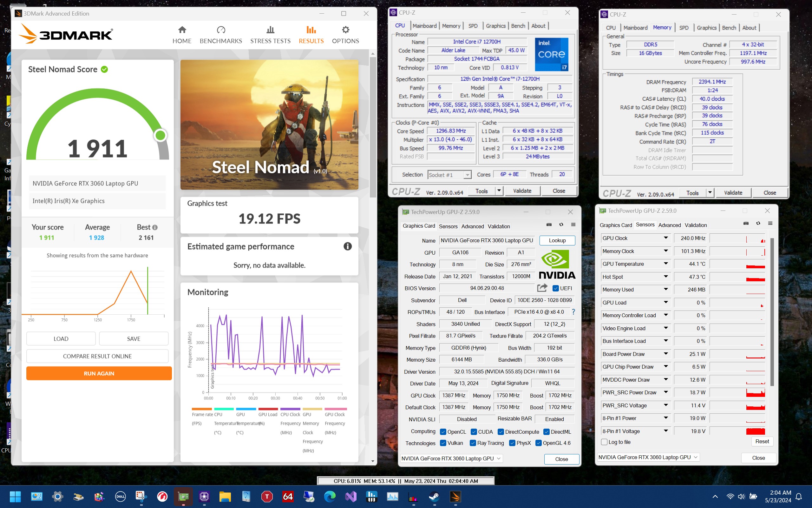This screenshot has width=812, height=508.
Task: Open notification bell in system tray
Action: coord(799,497)
